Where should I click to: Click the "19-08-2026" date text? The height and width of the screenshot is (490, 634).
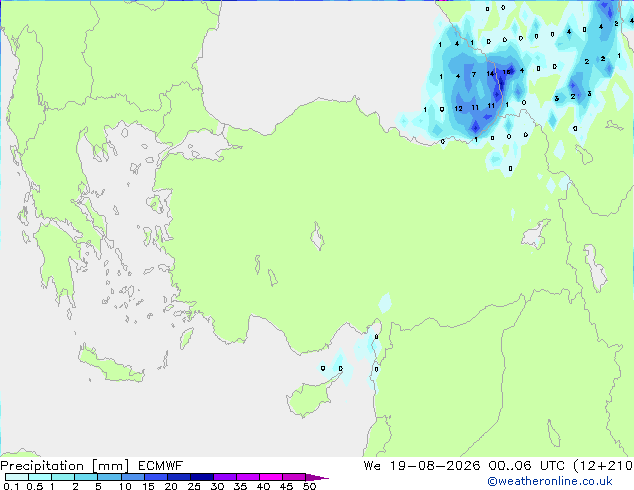coord(435,466)
